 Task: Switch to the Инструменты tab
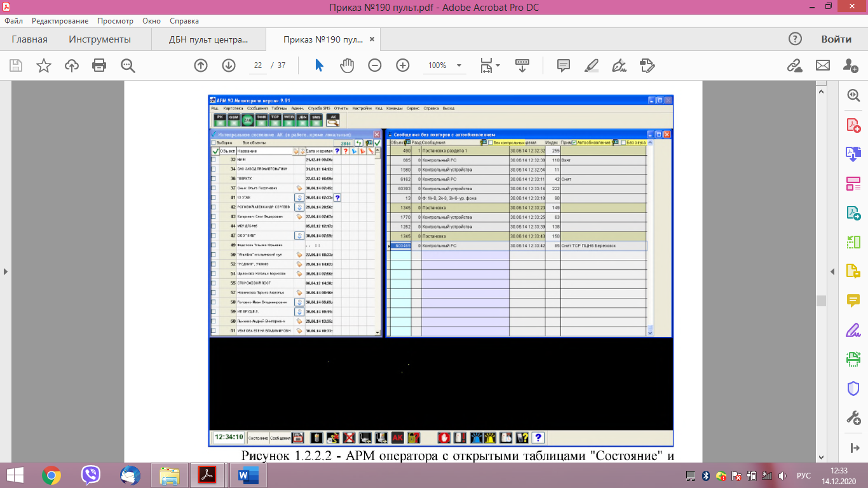(100, 39)
